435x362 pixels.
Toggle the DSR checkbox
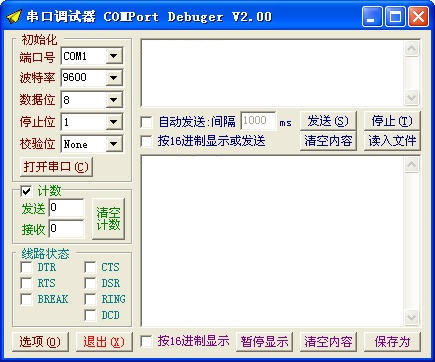[x=90, y=283]
